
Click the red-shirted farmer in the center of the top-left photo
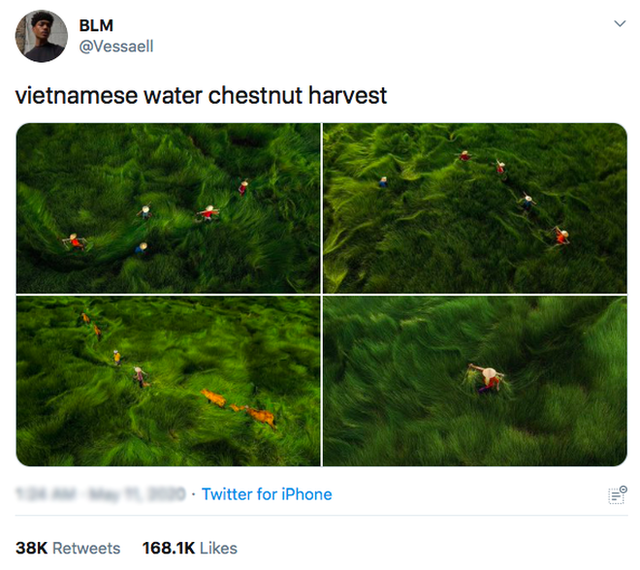pos(209,213)
